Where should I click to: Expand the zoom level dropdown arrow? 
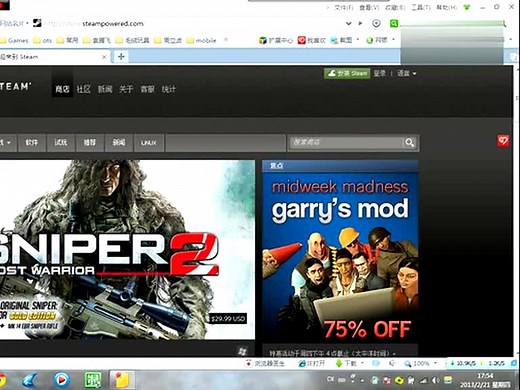pos(435,363)
